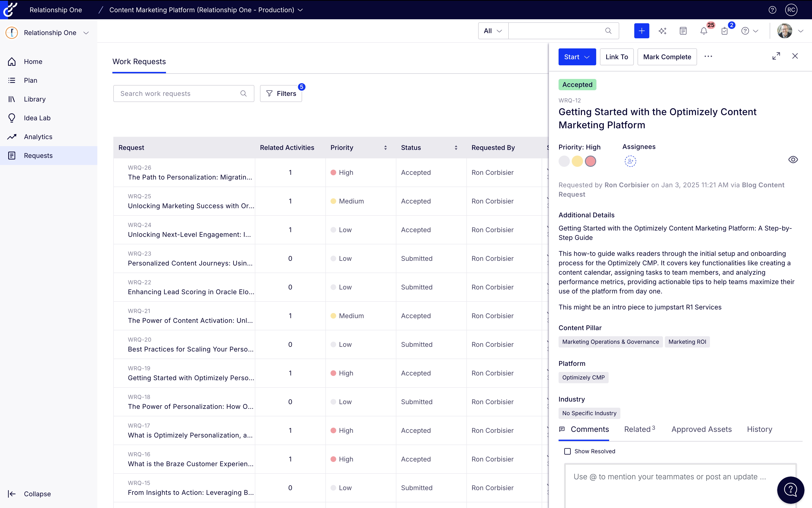Image resolution: width=812 pixels, height=508 pixels.
Task: Toggle the watch eye icon
Action: [793, 160]
